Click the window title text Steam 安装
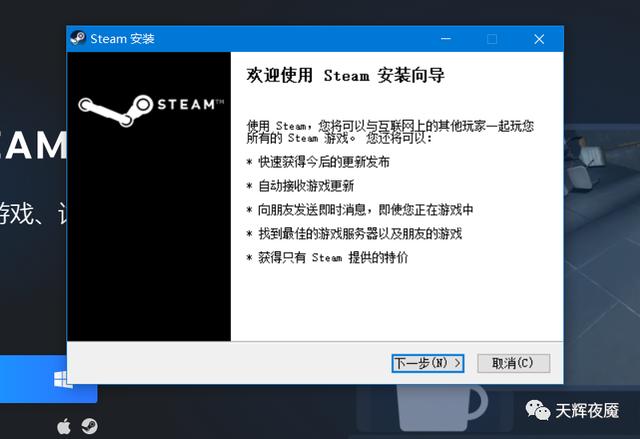The height and width of the screenshot is (439, 640). click(122, 39)
